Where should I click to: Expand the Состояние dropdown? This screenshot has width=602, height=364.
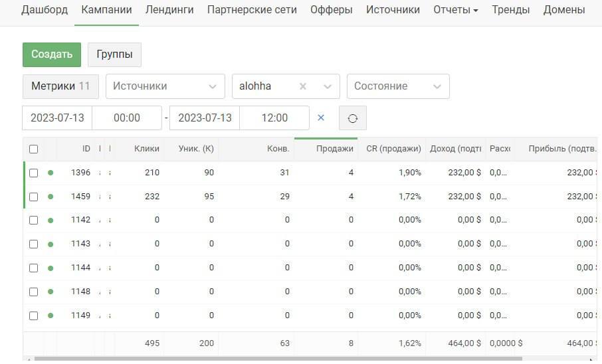(x=397, y=86)
